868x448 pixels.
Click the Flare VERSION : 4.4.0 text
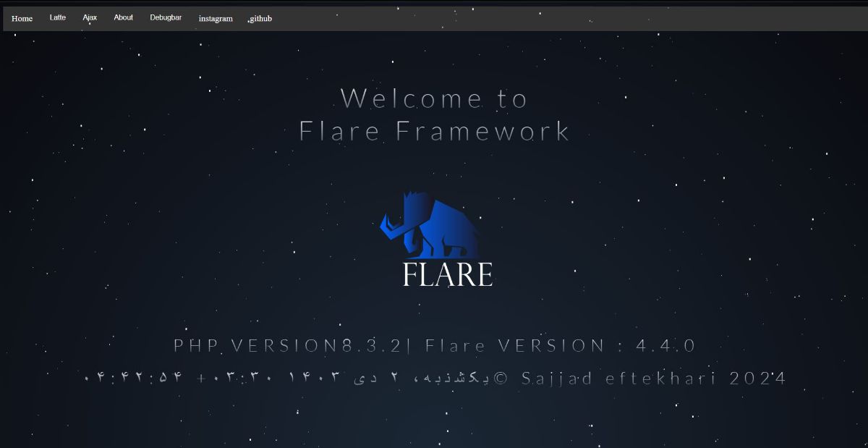click(560, 346)
